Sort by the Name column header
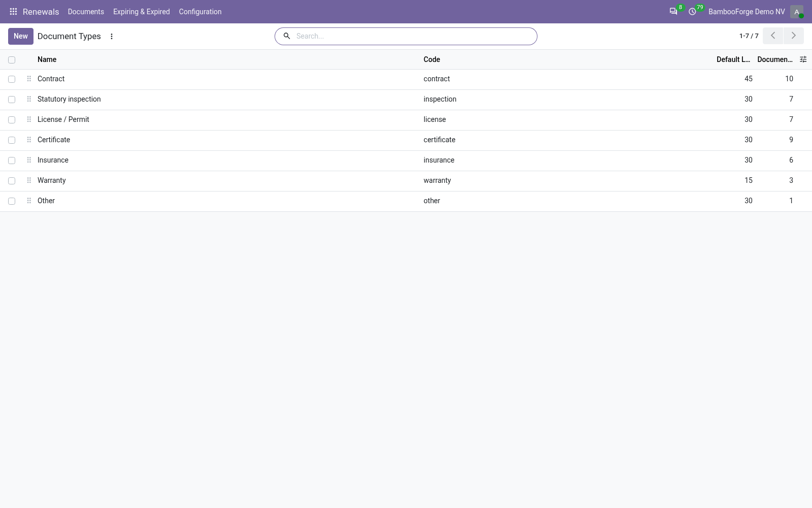This screenshot has width=812, height=508. 47,59
